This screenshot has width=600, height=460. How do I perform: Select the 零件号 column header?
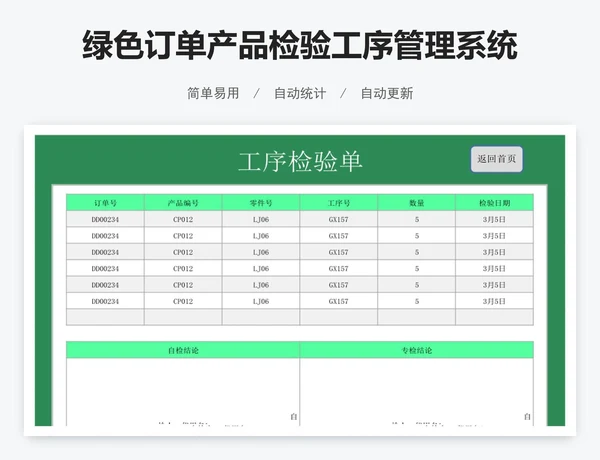coord(261,203)
